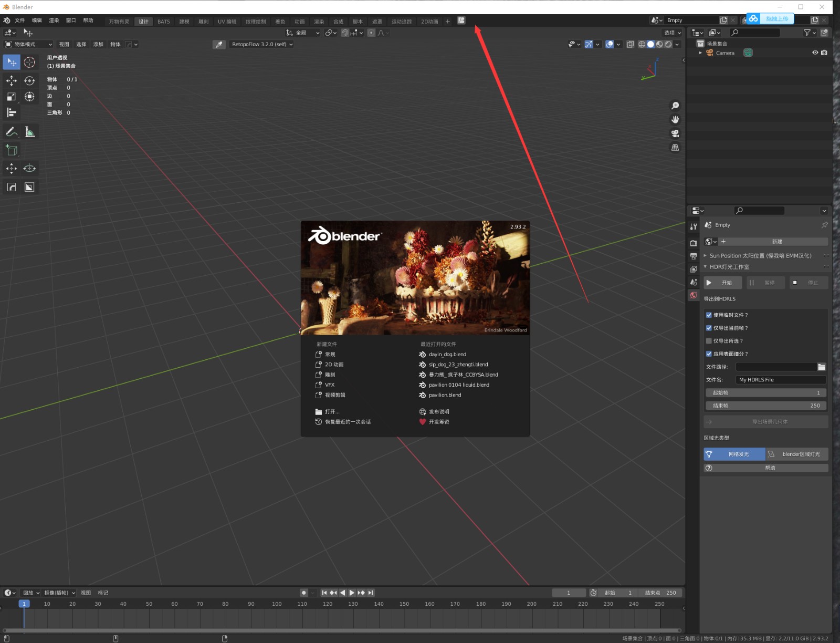Open the Tool properties tab icon

pos(694,227)
